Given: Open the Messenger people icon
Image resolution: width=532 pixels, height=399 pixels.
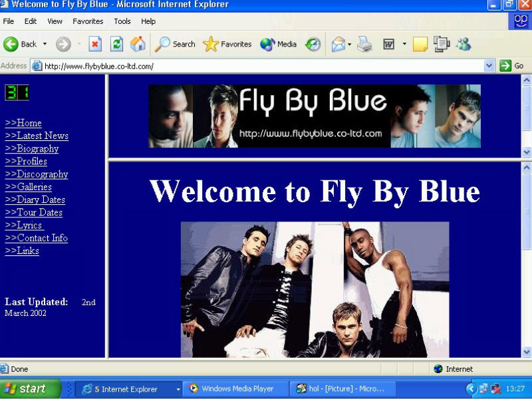Looking at the screenshot, I should [x=464, y=44].
